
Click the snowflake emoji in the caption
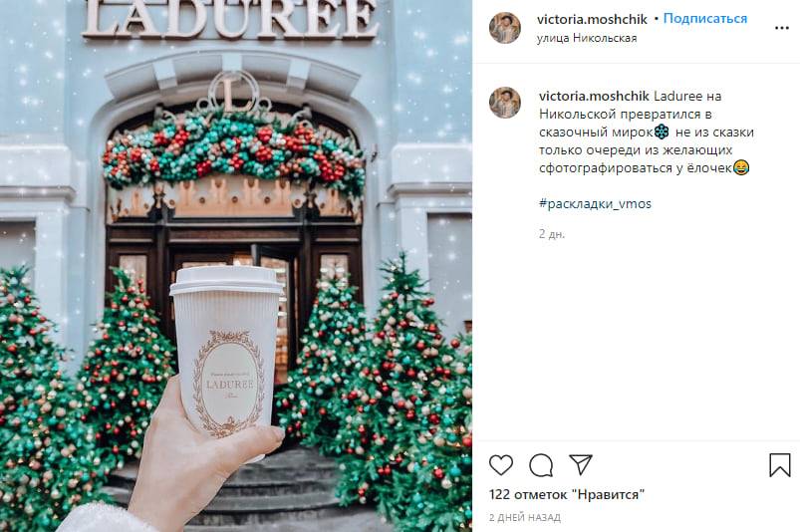(x=662, y=133)
